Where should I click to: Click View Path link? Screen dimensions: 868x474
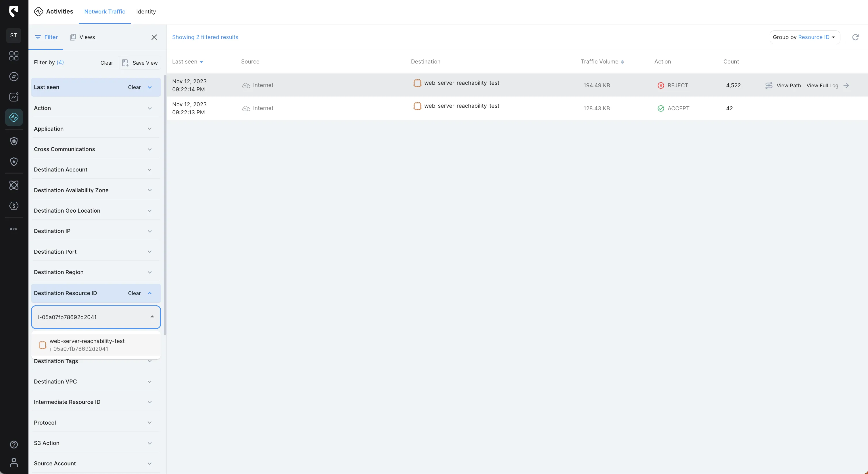point(788,86)
